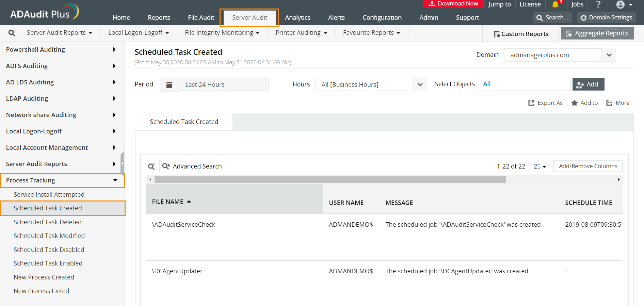Expand Printer Auditing dropdown
Screen dimensions: 644x306
(x=301, y=33)
